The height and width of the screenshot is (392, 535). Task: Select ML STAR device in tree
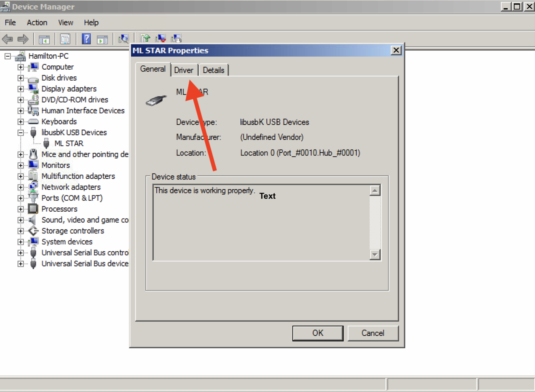point(69,144)
